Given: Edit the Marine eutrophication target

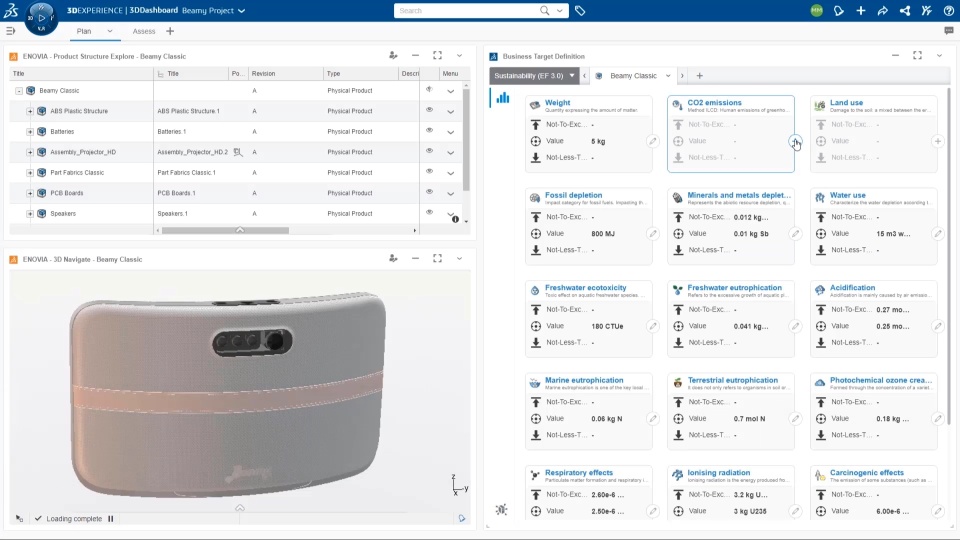Looking at the screenshot, I should click(653, 419).
